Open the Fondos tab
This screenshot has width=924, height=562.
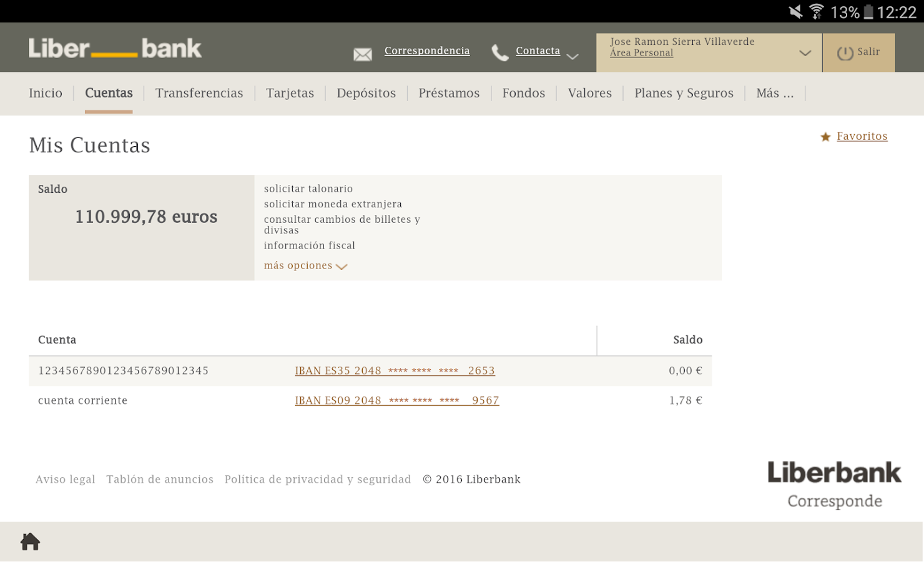point(524,93)
